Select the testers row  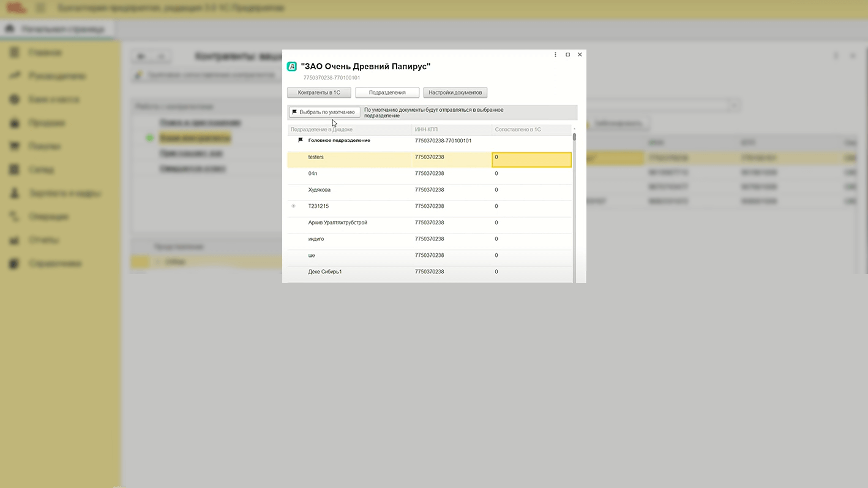429,160
